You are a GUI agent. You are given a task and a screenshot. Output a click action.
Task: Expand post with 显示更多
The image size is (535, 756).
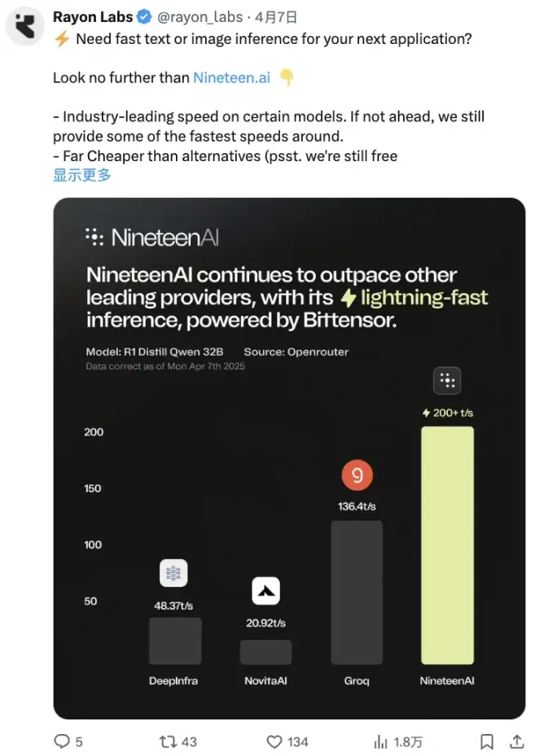click(81, 174)
